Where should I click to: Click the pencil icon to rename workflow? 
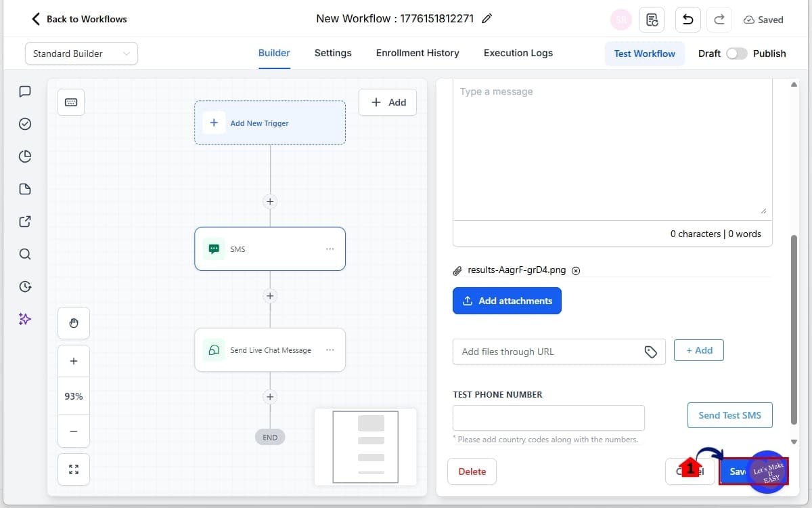pyautogui.click(x=487, y=19)
